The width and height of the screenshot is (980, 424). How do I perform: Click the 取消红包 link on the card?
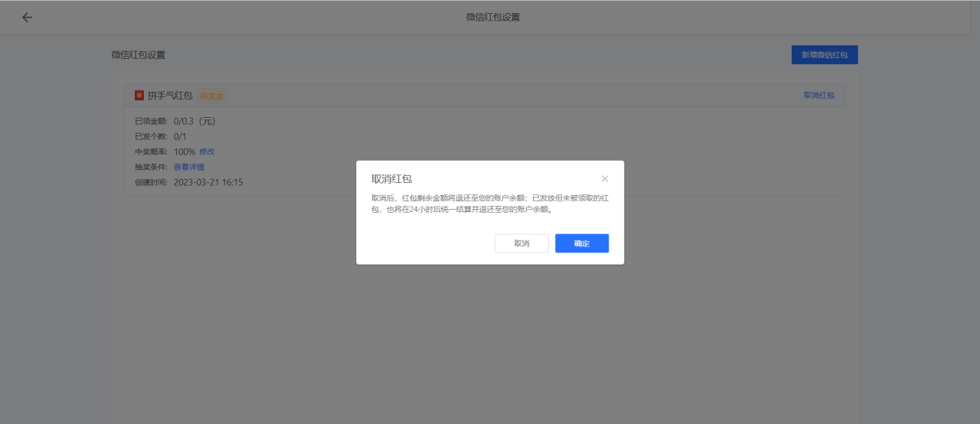(818, 96)
